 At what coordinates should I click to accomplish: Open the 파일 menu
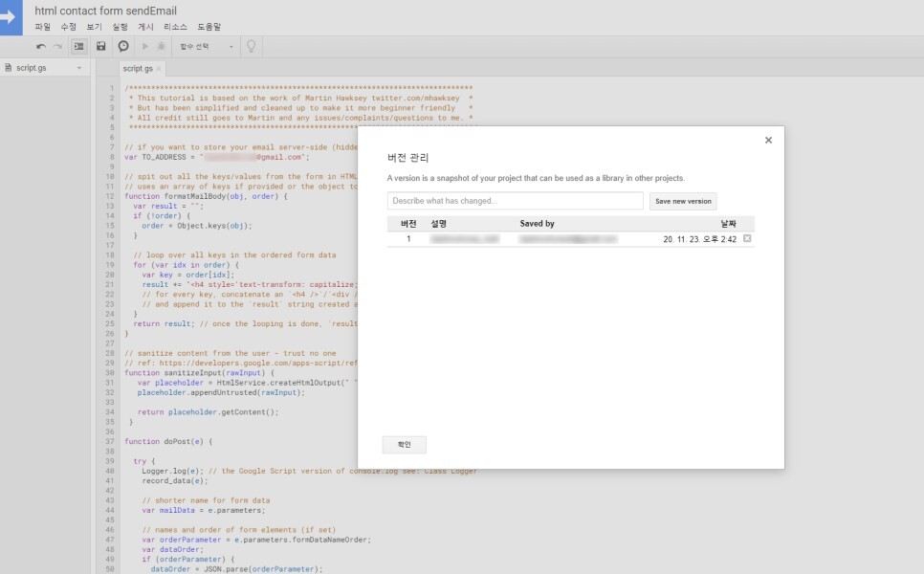pos(42,27)
